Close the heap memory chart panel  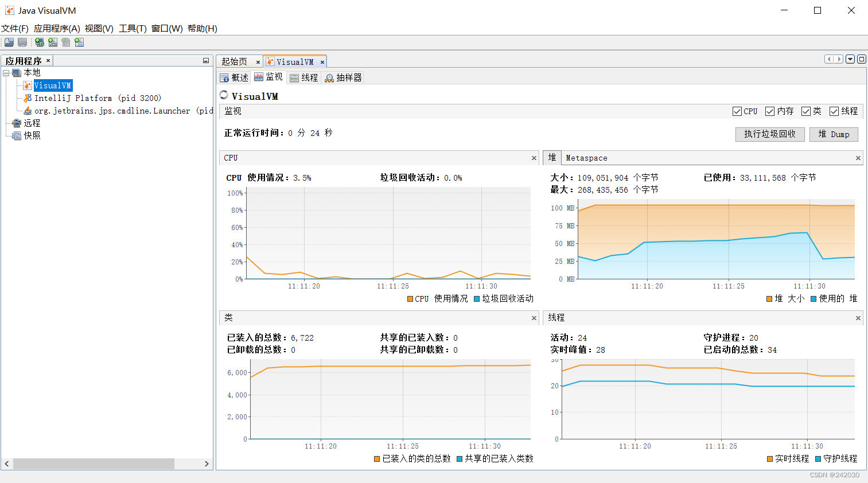(x=858, y=158)
